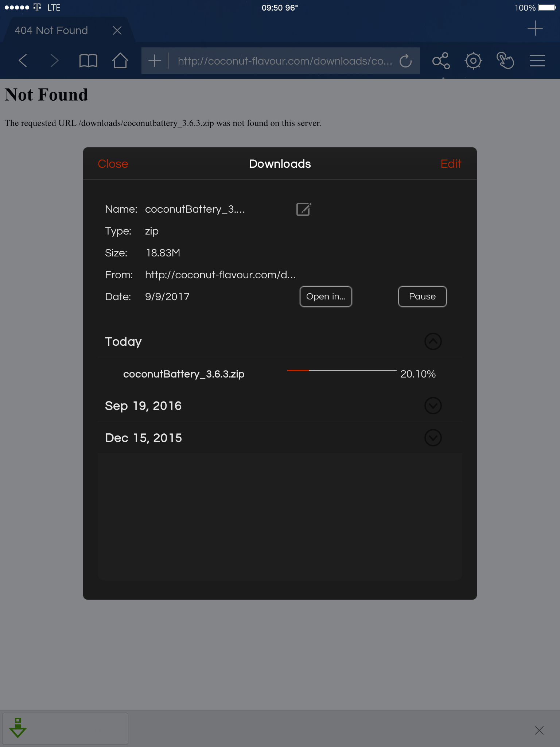This screenshot has width=560, height=747.
Task: Pause the current download
Action: (422, 297)
